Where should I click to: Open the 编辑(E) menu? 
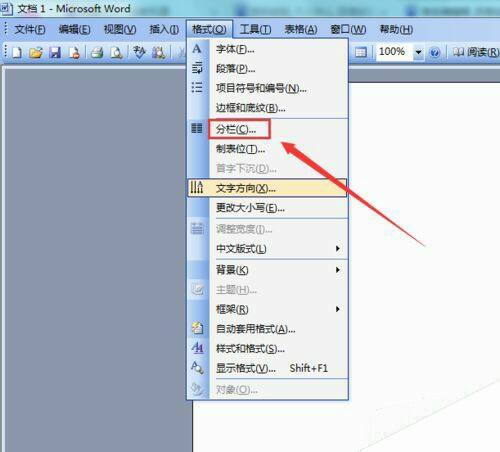point(74,30)
